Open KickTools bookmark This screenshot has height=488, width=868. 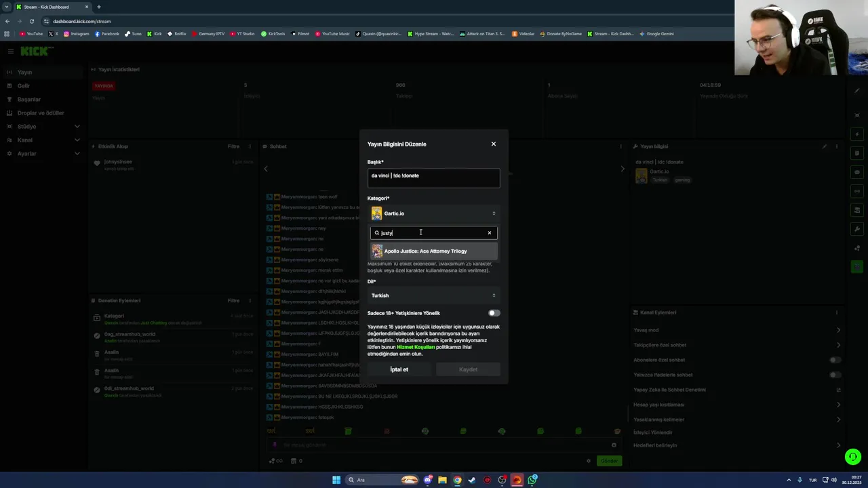click(273, 33)
